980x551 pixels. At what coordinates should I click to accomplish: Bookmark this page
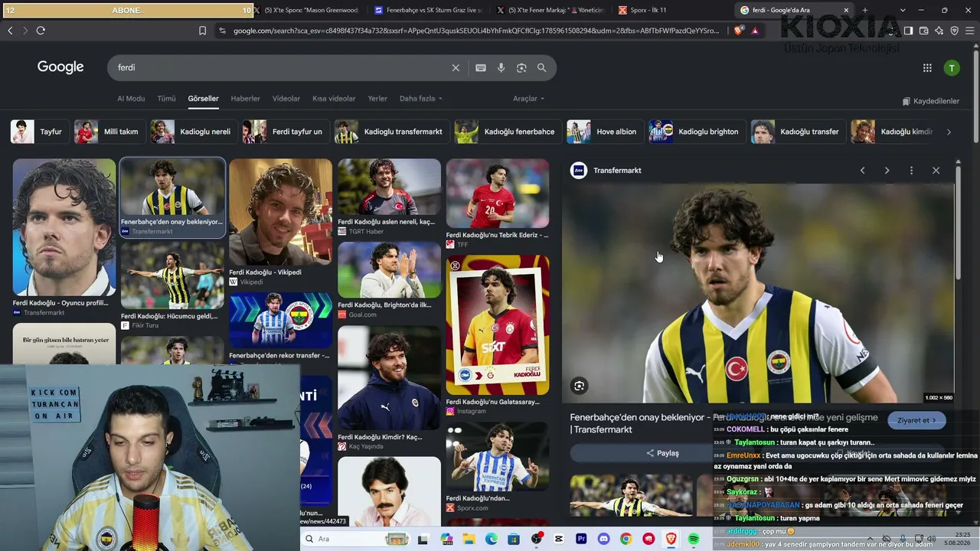tap(202, 31)
